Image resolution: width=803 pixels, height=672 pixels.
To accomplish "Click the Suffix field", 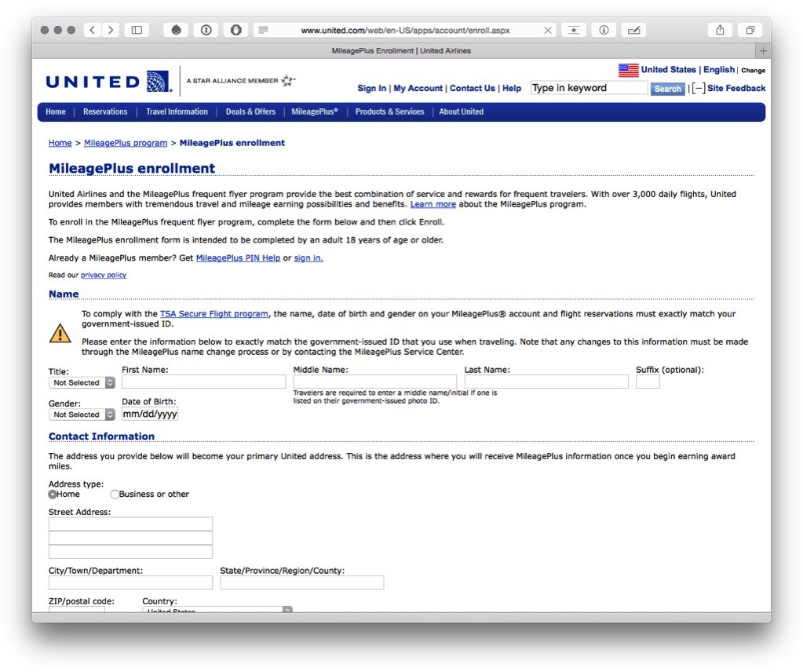I will point(648,382).
